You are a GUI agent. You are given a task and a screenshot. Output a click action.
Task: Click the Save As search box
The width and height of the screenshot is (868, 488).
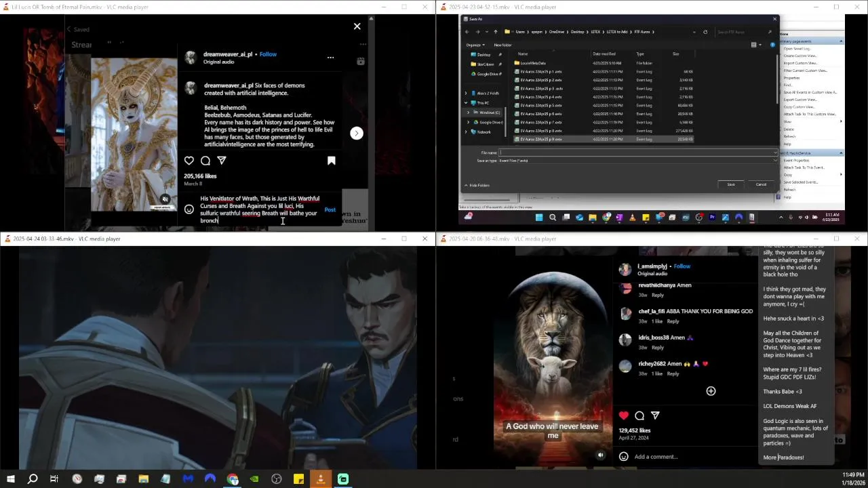pyautogui.click(x=744, y=32)
